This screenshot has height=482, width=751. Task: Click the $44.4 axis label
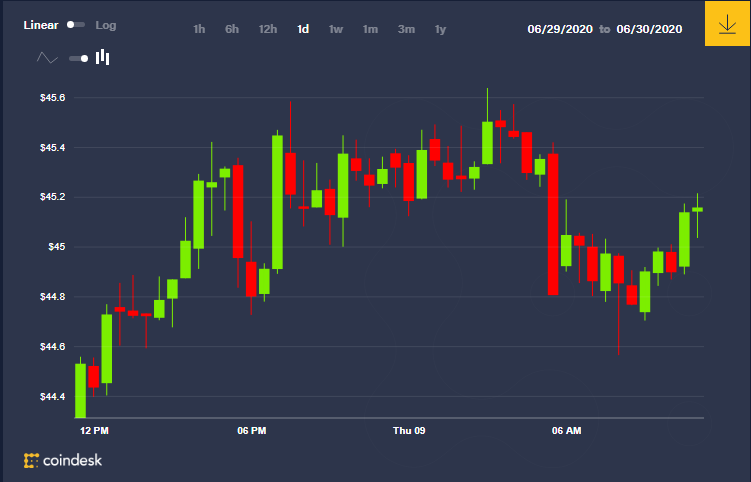53,396
